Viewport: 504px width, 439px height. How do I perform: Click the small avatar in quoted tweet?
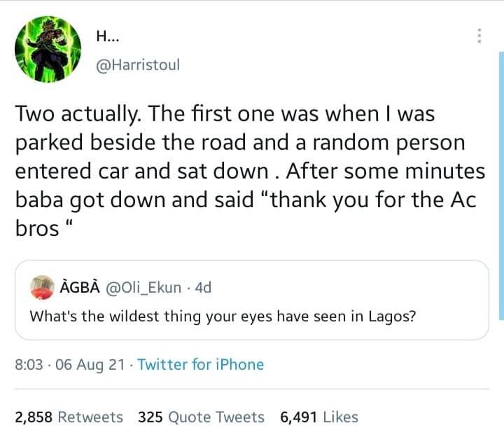[x=43, y=287]
